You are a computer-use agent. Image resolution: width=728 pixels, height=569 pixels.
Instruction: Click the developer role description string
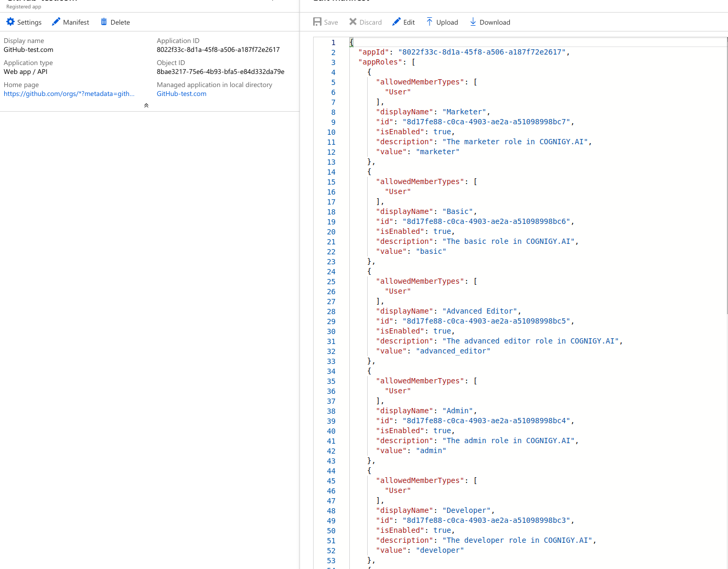click(x=517, y=540)
